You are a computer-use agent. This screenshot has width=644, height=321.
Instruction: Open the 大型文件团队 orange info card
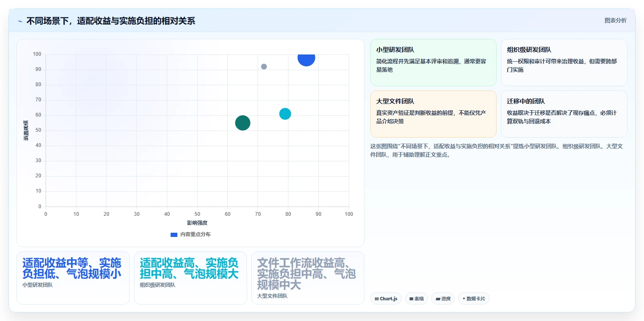(433, 114)
